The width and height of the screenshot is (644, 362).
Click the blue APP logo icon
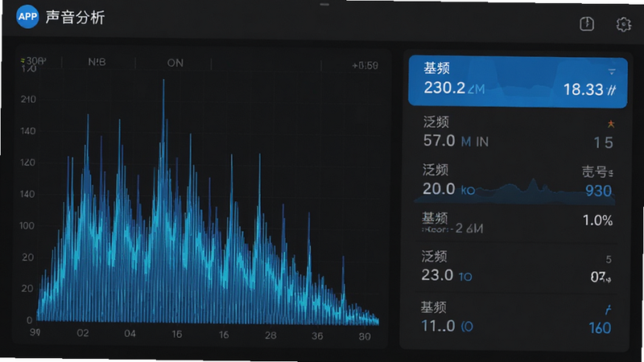(27, 17)
